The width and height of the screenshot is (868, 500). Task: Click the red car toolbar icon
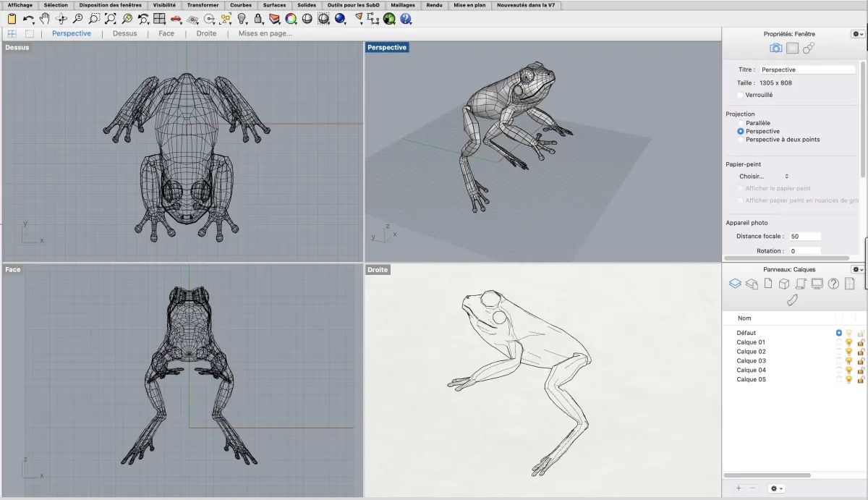click(176, 18)
